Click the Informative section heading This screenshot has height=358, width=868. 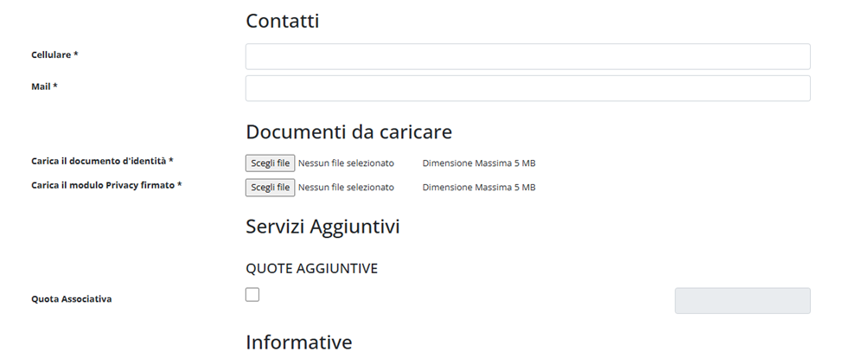[298, 342]
